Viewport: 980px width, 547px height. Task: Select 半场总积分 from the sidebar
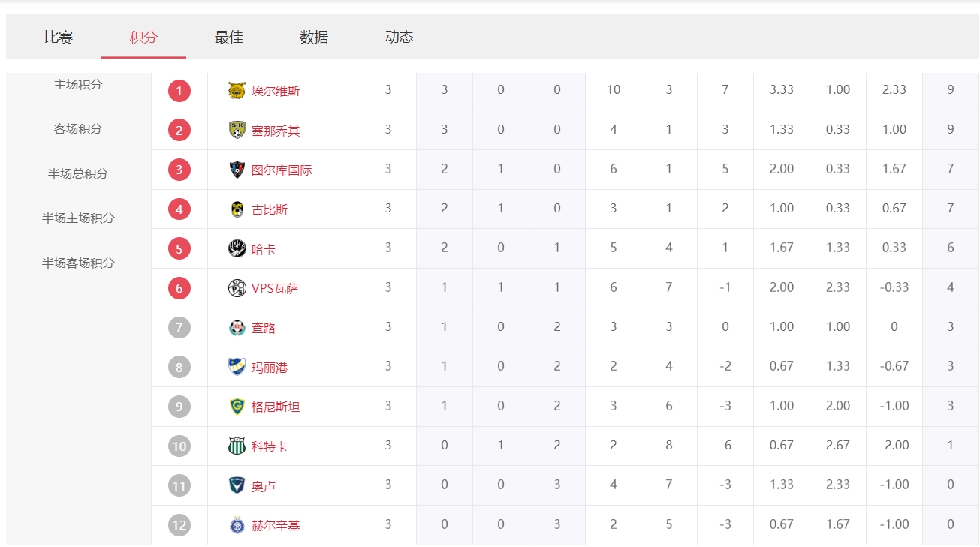click(78, 173)
